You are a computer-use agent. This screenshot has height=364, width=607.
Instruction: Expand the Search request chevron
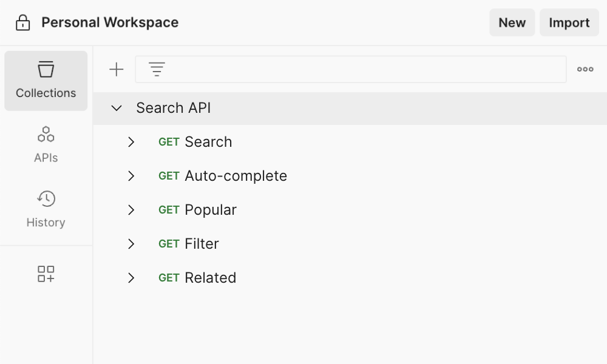point(131,142)
